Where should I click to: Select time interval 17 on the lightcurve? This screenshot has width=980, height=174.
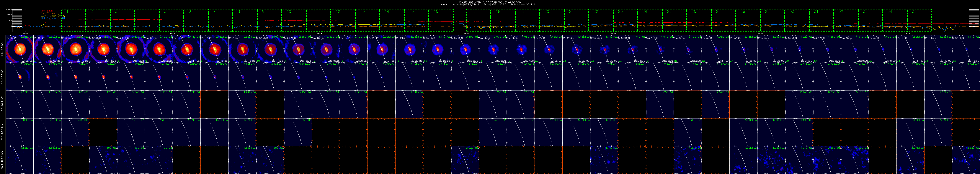click(479, 21)
